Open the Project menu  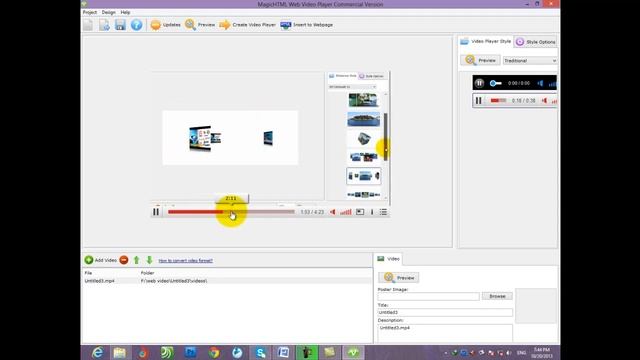click(90, 12)
